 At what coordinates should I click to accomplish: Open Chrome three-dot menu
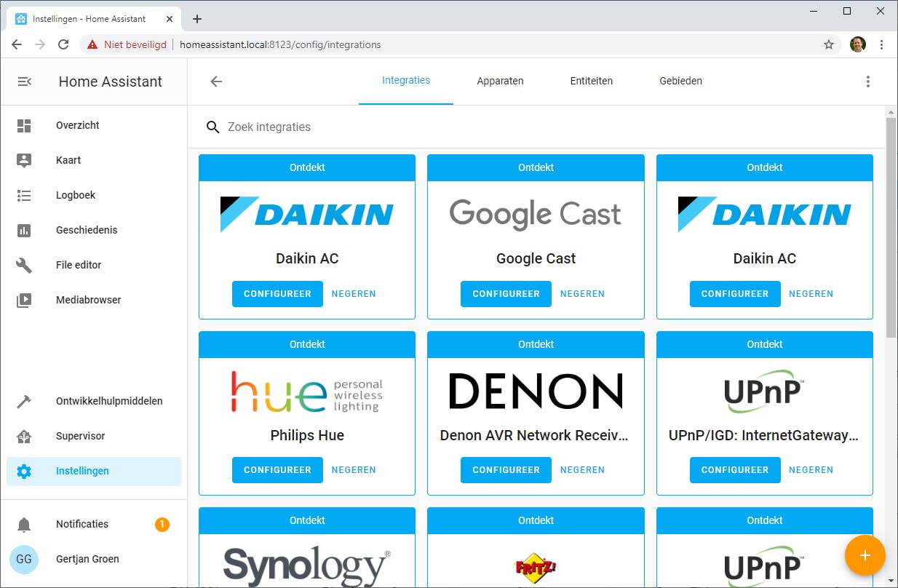point(881,44)
